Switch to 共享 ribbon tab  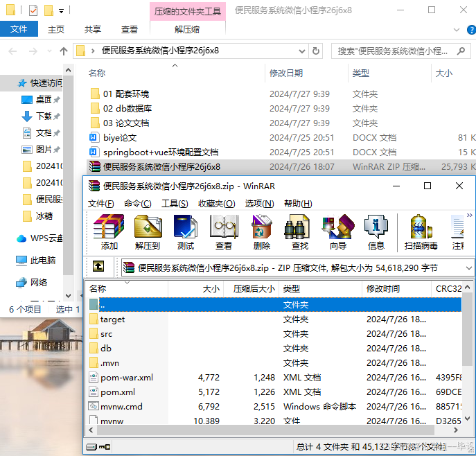(x=93, y=29)
